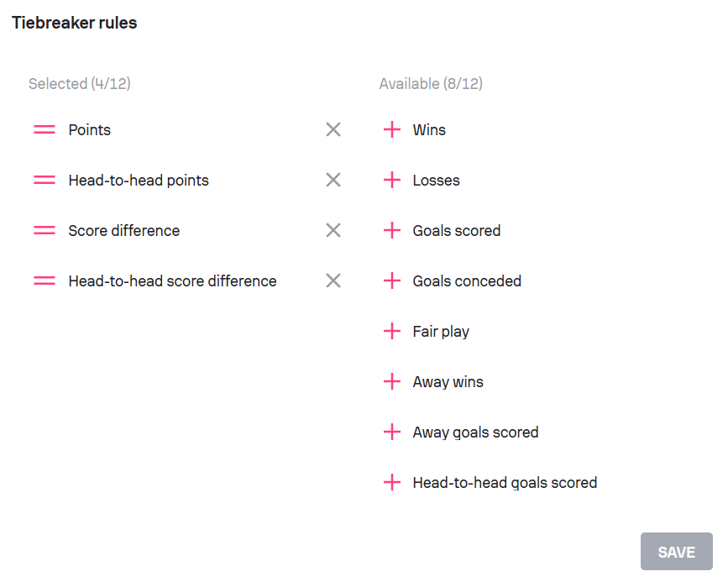Image resolution: width=728 pixels, height=582 pixels.
Task: Click the Fair play label
Action: pos(441,332)
